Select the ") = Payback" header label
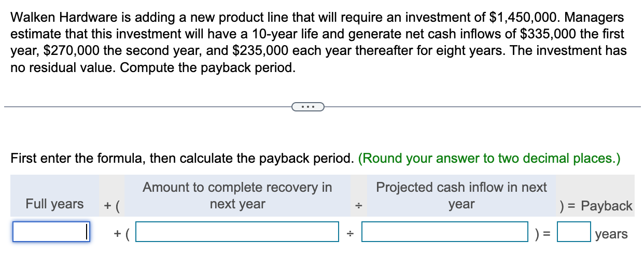Viewport: 644px width, 255px height. pyautogui.click(x=596, y=206)
